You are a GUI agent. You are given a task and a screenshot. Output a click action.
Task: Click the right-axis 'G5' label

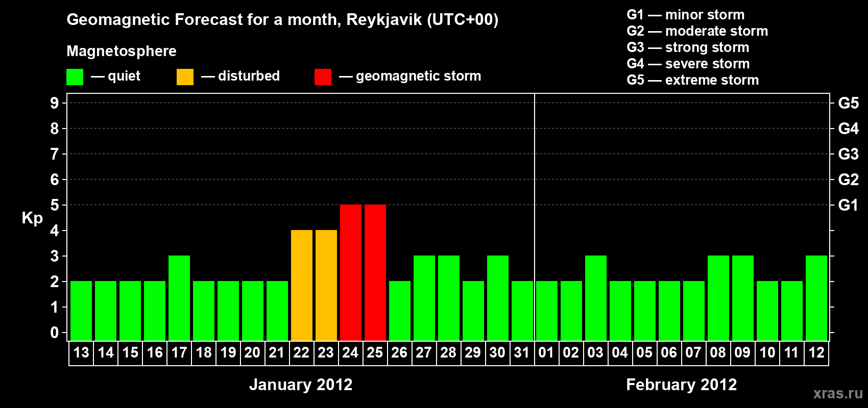[849, 103]
